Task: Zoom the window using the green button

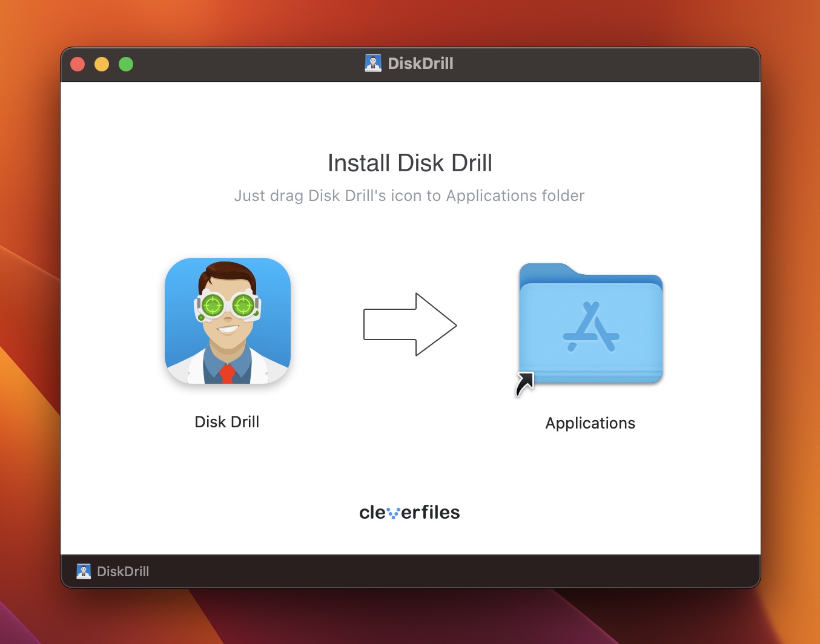Action: click(x=126, y=64)
